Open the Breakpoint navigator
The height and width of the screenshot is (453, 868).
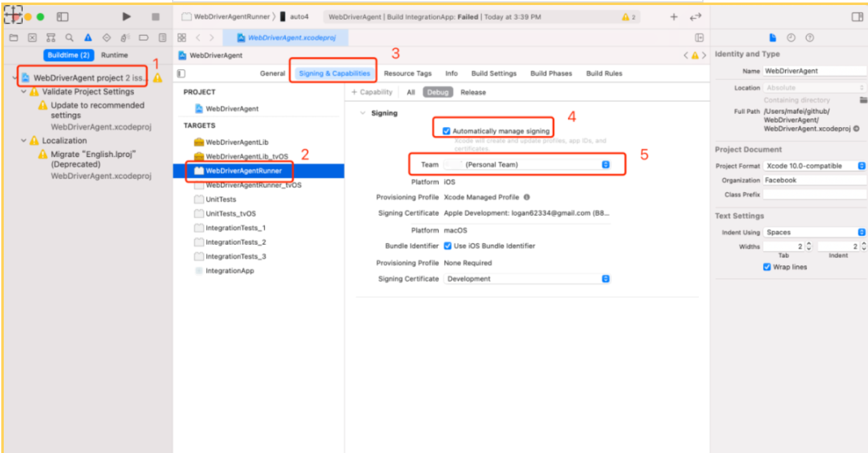[144, 37]
